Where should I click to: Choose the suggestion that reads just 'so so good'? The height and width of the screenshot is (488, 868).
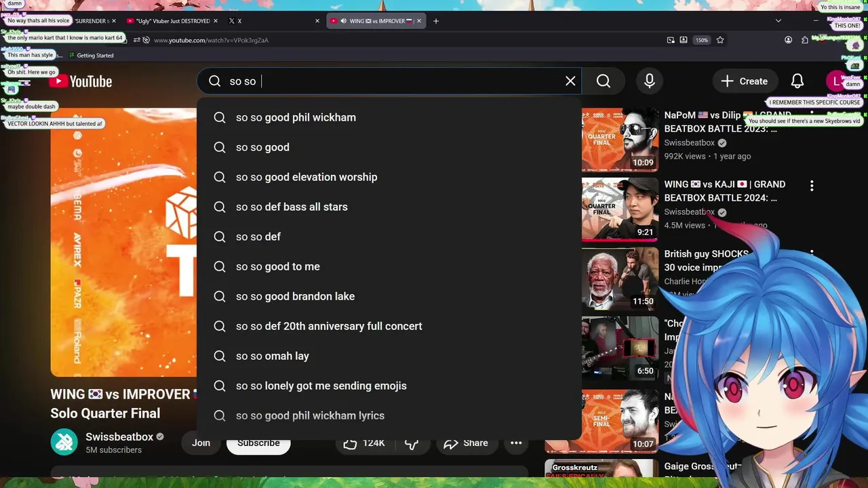pyautogui.click(x=389, y=147)
